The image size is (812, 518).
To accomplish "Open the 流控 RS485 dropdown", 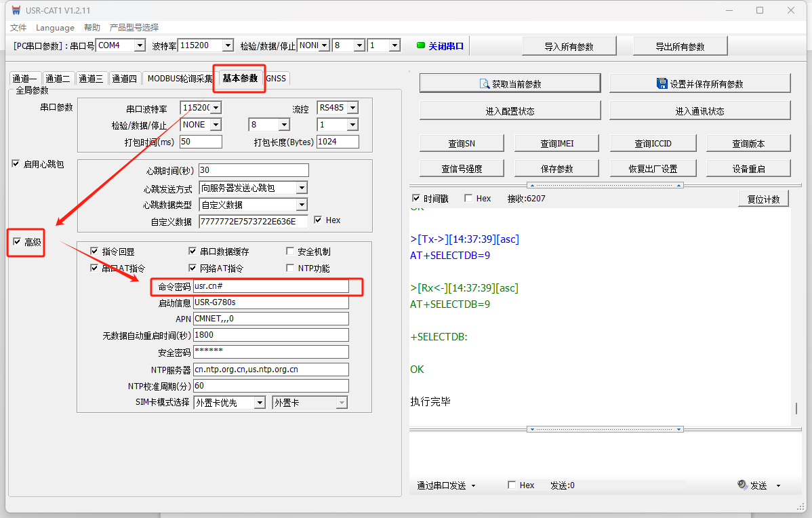I will (x=352, y=108).
